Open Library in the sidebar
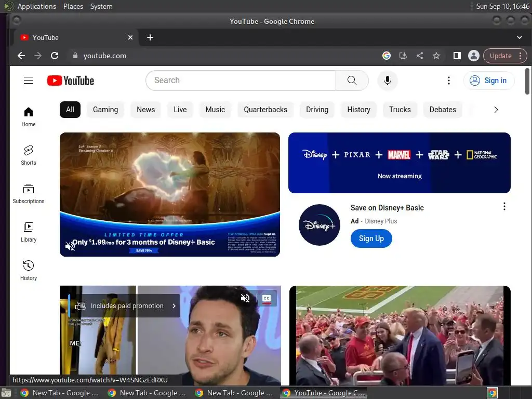Viewport: 532px width, 399px height. tap(29, 232)
